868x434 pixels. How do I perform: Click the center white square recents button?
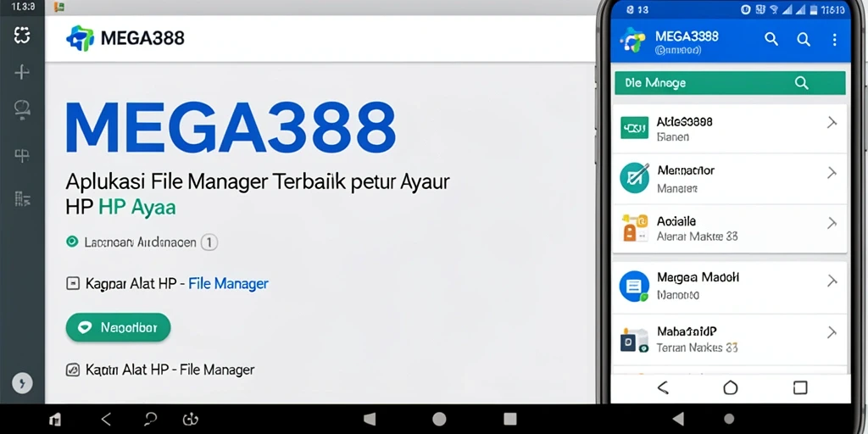tap(509, 419)
